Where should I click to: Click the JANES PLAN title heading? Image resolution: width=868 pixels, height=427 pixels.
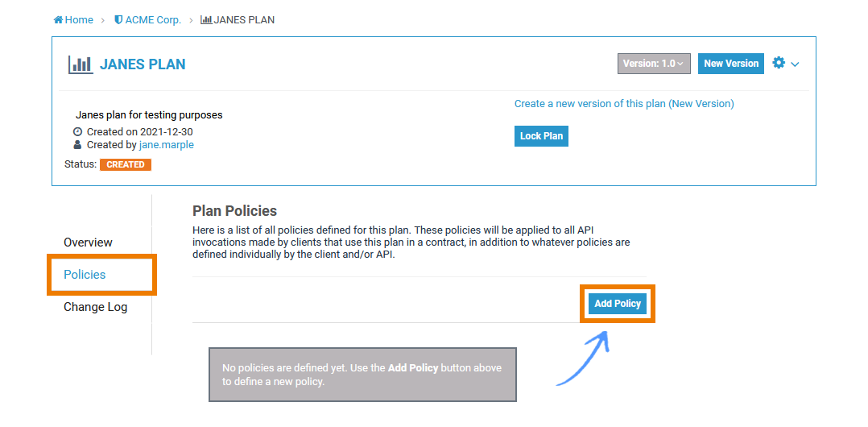coord(143,64)
